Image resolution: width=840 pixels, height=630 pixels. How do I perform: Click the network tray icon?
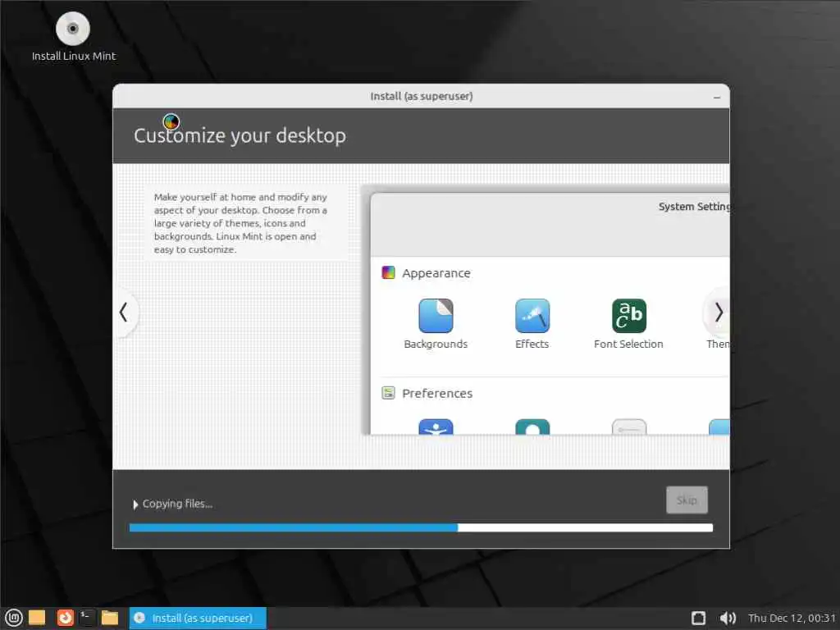tap(698, 619)
